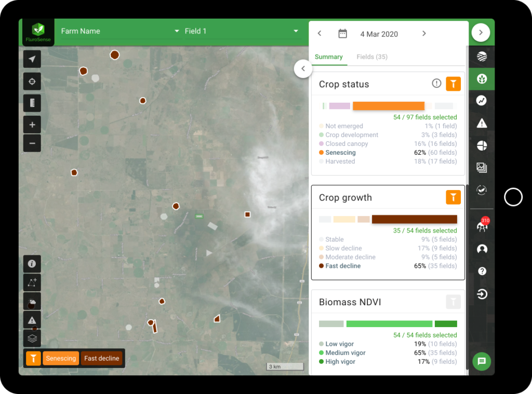Click the logout arrow sidebar icon
The image size is (532, 394).
[482, 294]
